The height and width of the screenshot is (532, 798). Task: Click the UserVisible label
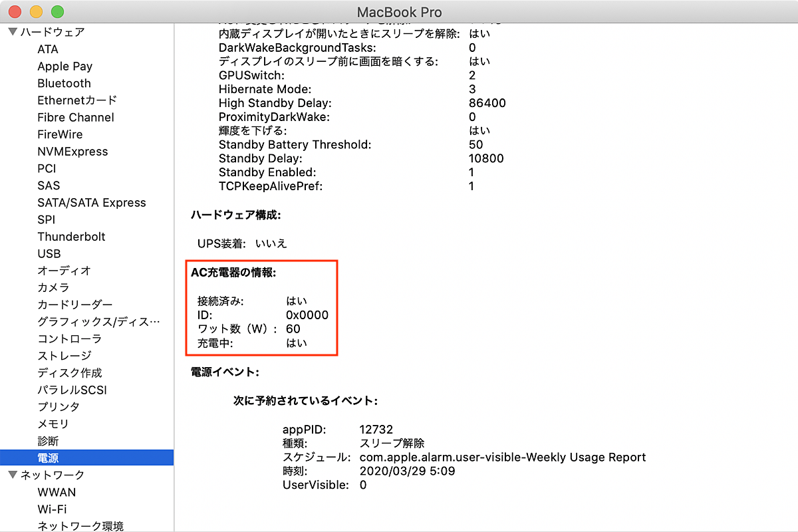click(x=316, y=485)
